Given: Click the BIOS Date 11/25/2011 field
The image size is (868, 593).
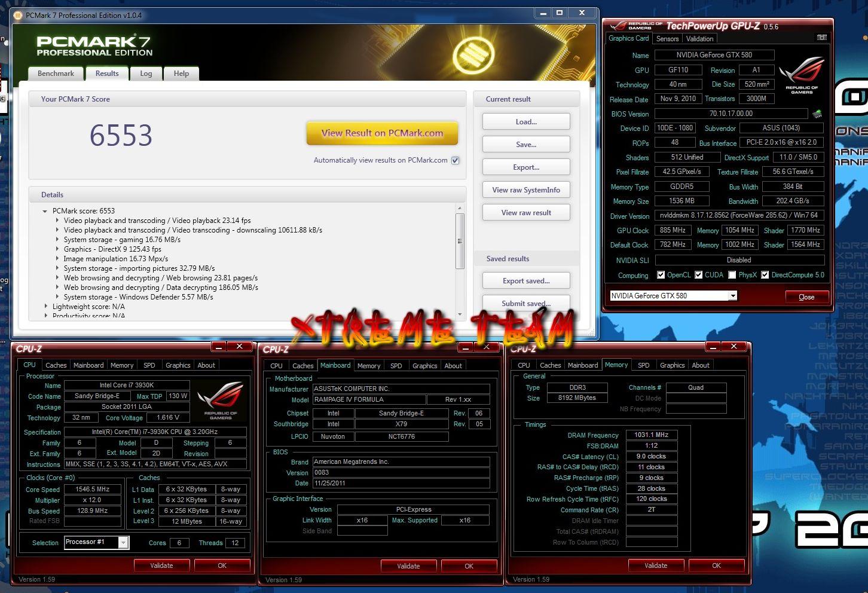Looking at the screenshot, I should (x=401, y=483).
